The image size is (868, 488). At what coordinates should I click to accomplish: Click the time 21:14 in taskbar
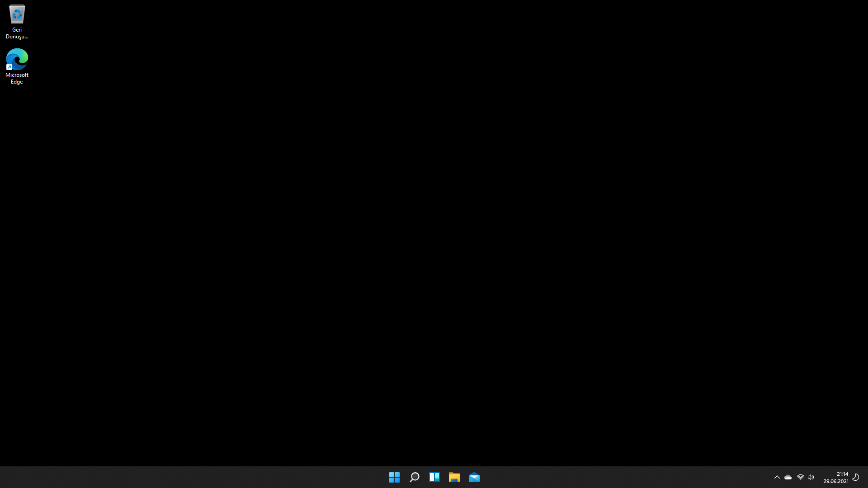842,474
